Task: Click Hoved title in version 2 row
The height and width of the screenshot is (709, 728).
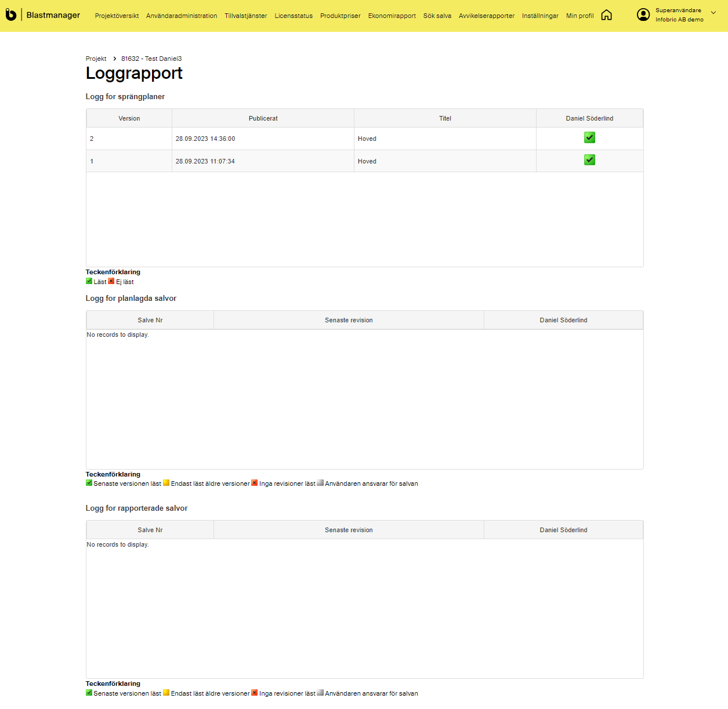Action: point(367,139)
